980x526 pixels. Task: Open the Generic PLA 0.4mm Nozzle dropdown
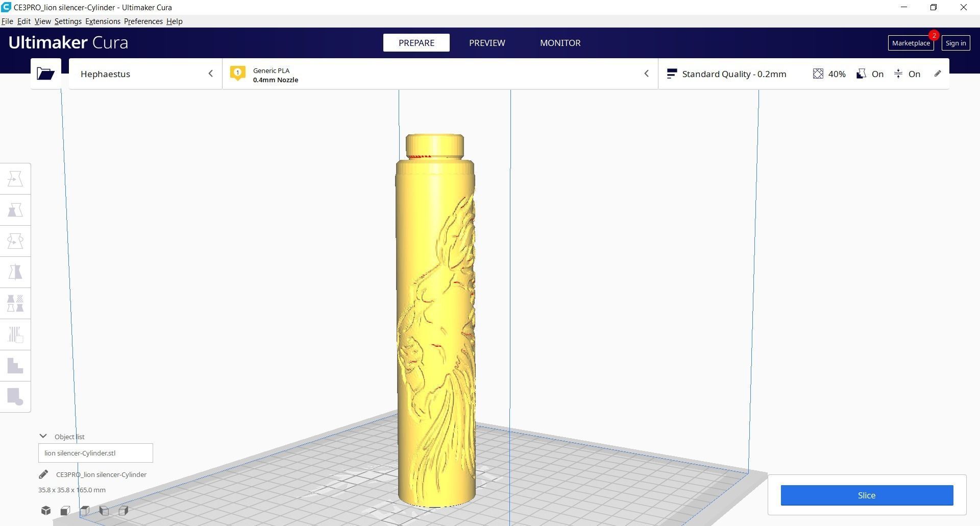pyautogui.click(x=440, y=74)
